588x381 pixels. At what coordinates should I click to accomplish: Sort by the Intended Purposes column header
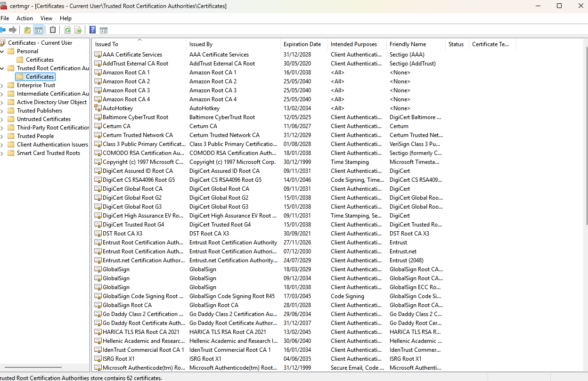357,44
